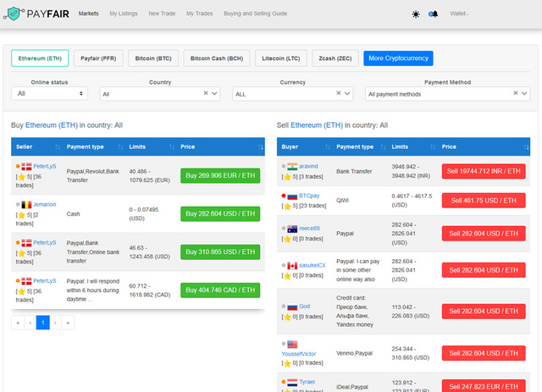Screen dimensions: 542x392
Task: Open BTCpay's buyer profile link
Action: tap(309, 196)
